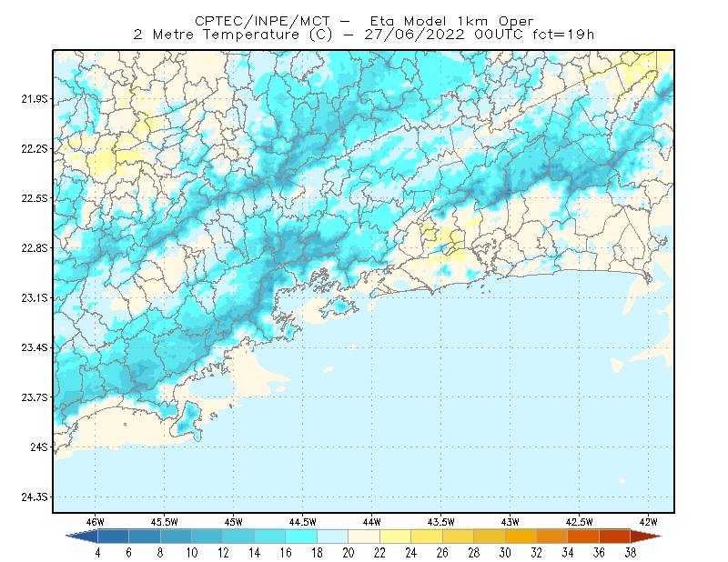Click the legend value "24"

pyautogui.click(x=411, y=553)
